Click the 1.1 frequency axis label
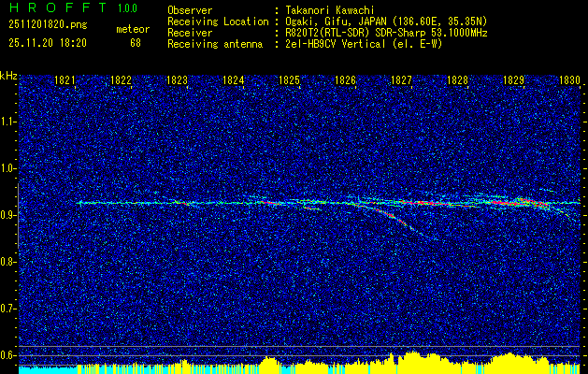The width and height of the screenshot is (588, 374). coord(8,122)
